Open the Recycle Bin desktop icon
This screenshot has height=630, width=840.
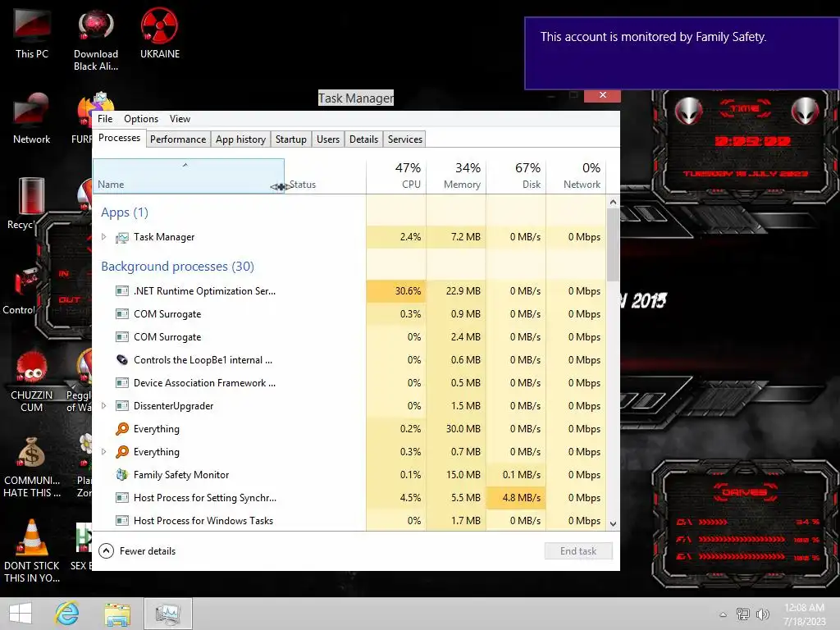pos(32,203)
